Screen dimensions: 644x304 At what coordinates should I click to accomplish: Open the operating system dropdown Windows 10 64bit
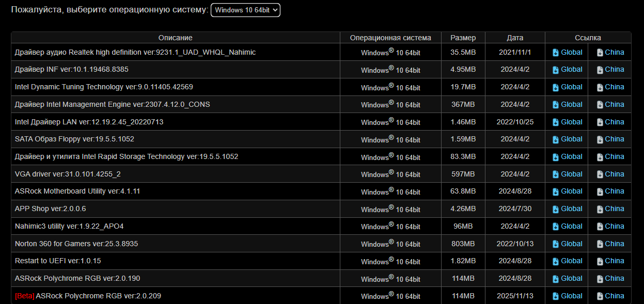(x=245, y=10)
